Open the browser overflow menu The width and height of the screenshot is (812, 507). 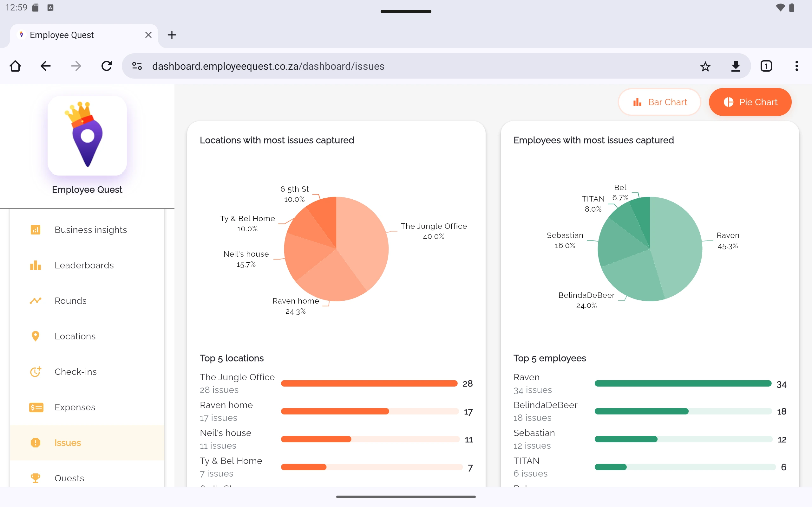tap(797, 66)
